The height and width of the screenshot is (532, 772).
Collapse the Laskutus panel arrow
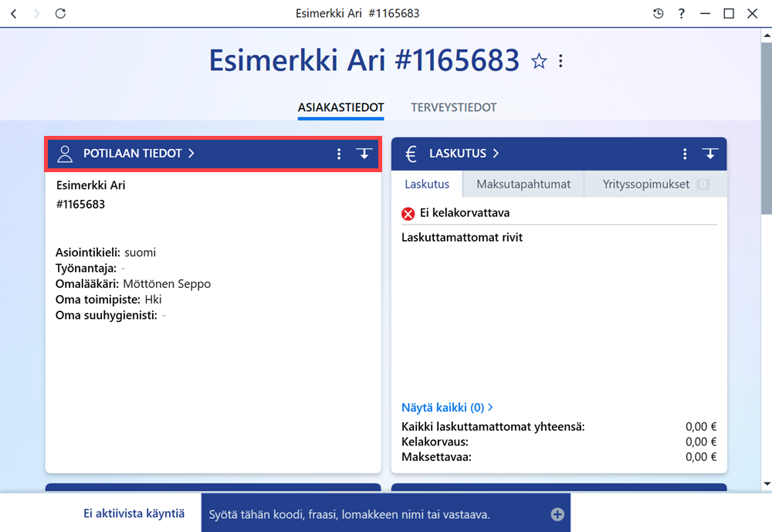click(710, 154)
